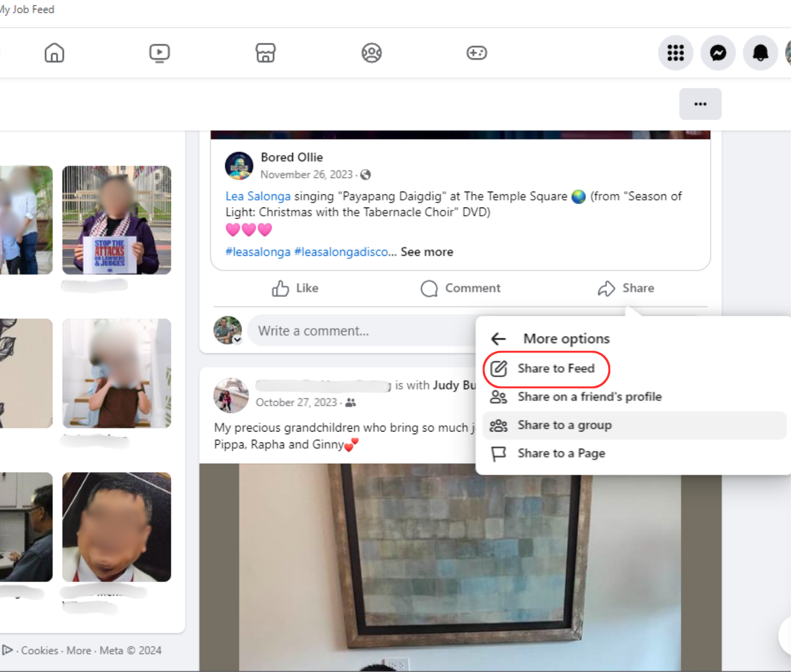The image size is (791, 672).
Task: Click the Comment speech bubble icon
Action: click(429, 288)
